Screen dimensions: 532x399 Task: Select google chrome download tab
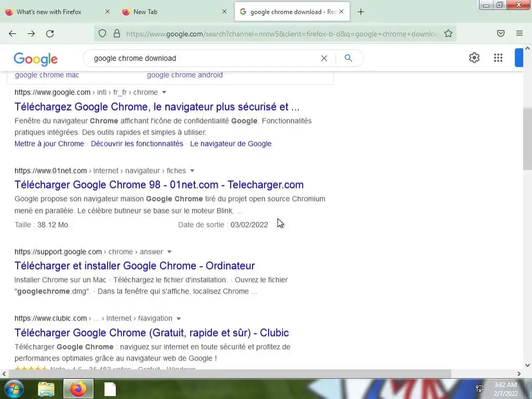[292, 12]
